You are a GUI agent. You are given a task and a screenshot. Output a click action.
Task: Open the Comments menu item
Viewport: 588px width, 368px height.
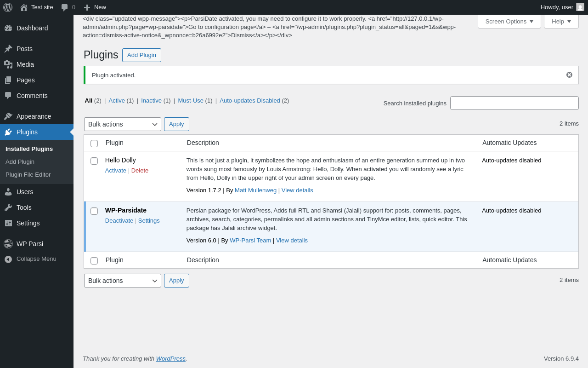(37, 96)
